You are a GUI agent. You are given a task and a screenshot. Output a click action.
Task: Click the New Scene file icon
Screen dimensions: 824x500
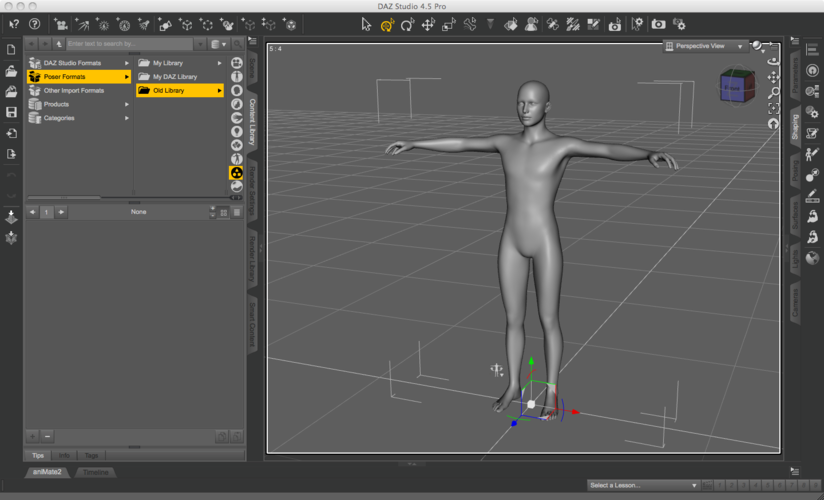(11, 49)
